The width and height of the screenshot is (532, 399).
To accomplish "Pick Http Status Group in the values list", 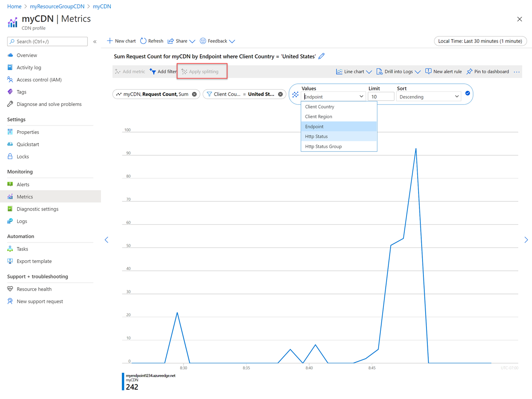I will [339, 146].
